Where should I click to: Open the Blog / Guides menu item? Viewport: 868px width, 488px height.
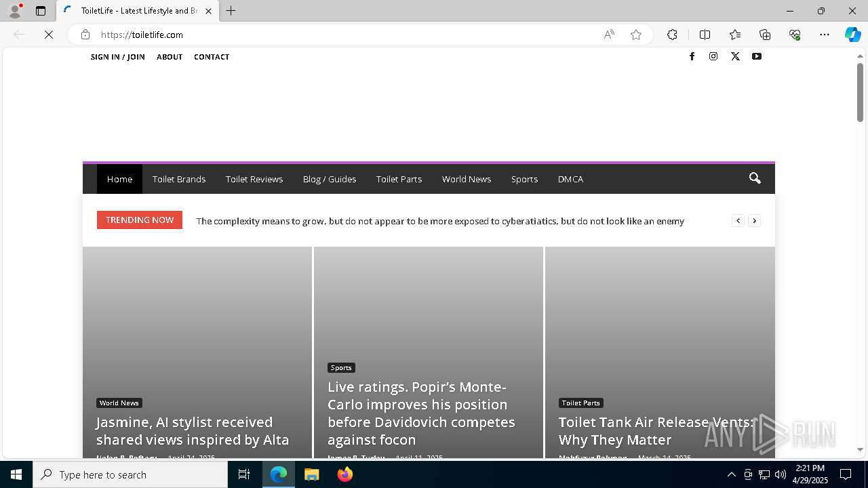(x=330, y=179)
